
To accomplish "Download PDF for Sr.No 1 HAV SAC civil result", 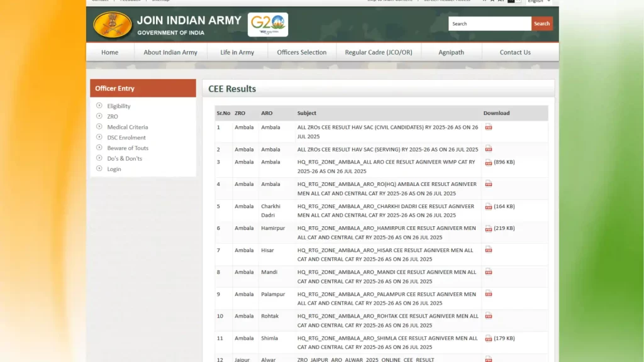I will pyautogui.click(x=489, y=127).
